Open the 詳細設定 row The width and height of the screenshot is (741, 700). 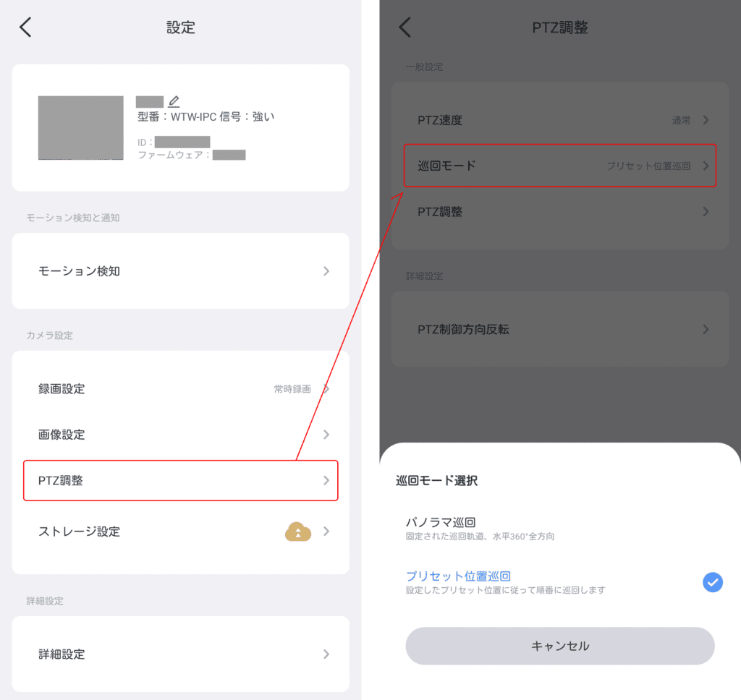[x=180, y=654]
